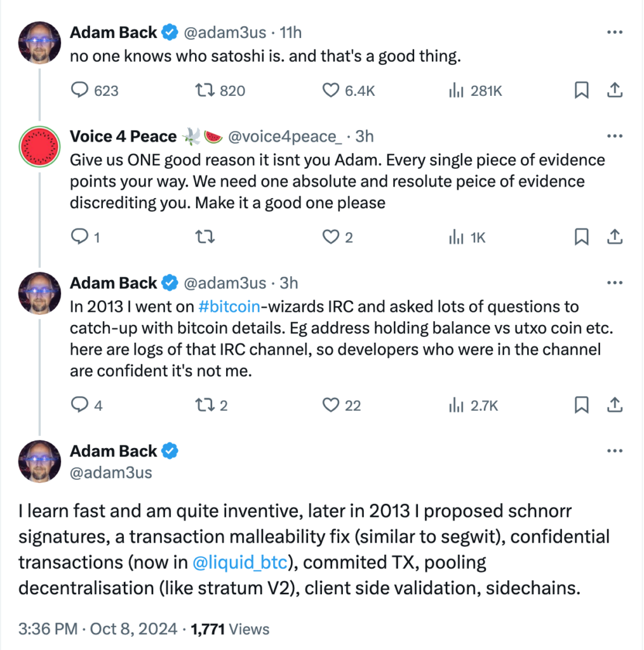This screenshot has height=650, width=644.
Task: Share the Voice 4 Peace tweet
Action: [x=614, y=237]
